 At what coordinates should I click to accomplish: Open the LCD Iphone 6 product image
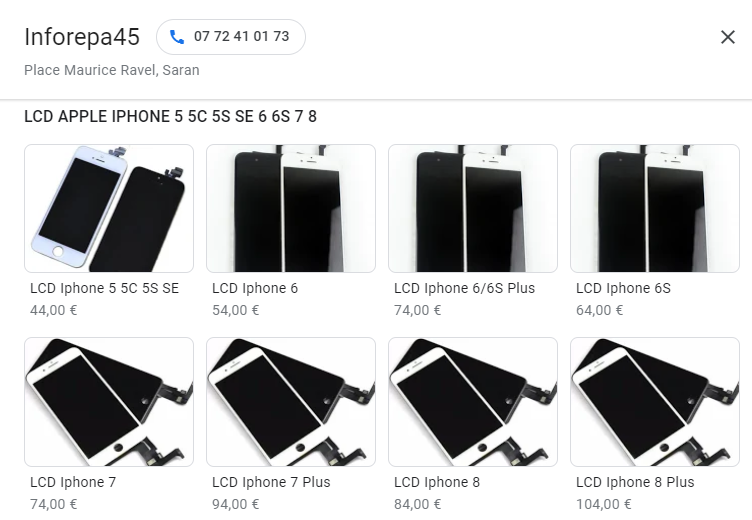pos(291,208)
